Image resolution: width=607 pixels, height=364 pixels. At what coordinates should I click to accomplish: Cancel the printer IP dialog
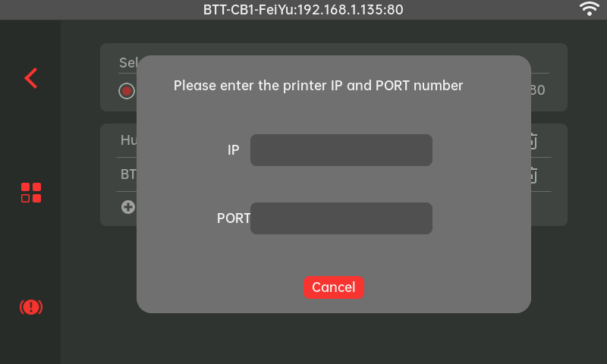pos(333,287)
